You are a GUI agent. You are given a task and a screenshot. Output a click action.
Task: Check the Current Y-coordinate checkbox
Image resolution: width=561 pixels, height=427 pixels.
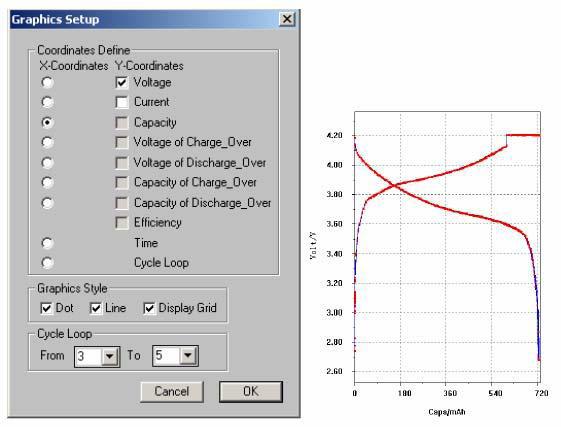pos(122,102)
